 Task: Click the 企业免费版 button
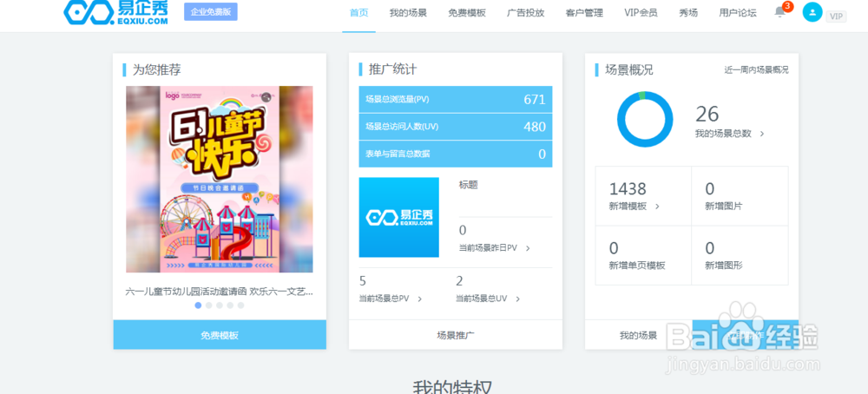[x=210, y=11]
